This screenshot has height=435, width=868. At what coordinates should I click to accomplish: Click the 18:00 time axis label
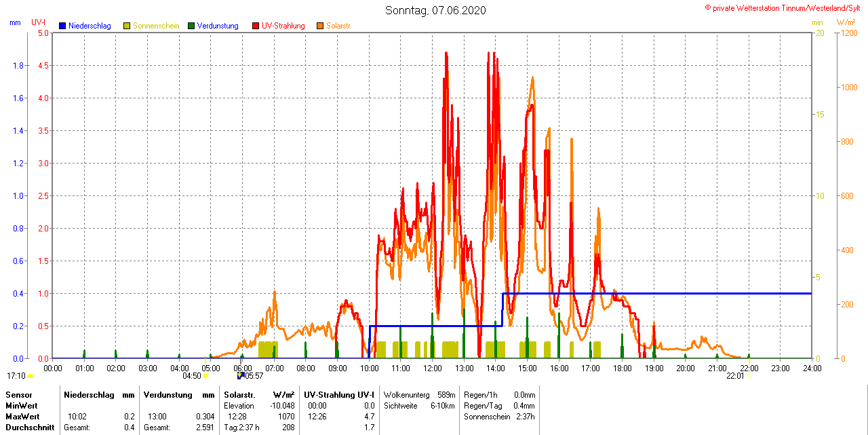point(623,368)
